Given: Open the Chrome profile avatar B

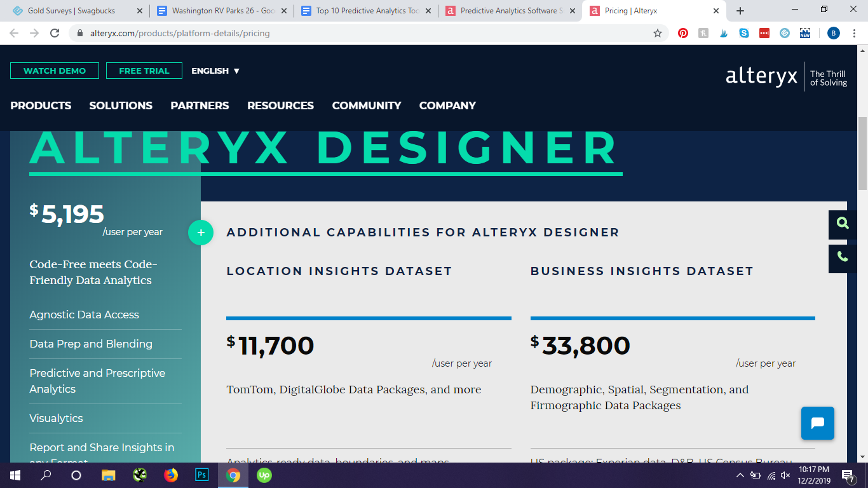Looking at the screenshot, I should click(834, 33).
